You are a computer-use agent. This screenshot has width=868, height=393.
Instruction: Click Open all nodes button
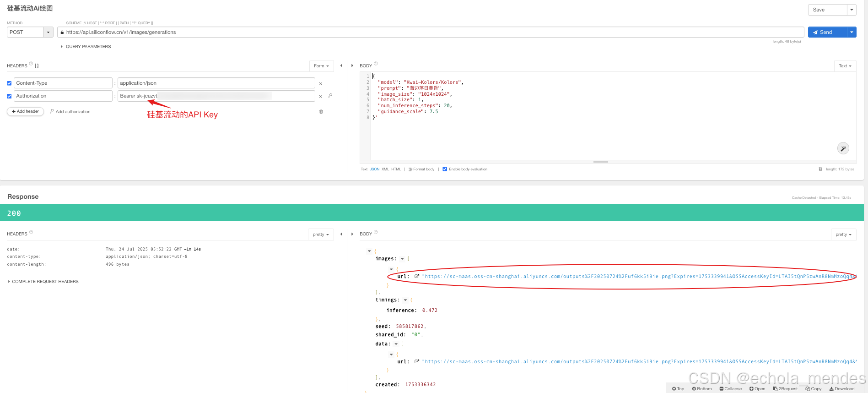[x=757, y=389]
